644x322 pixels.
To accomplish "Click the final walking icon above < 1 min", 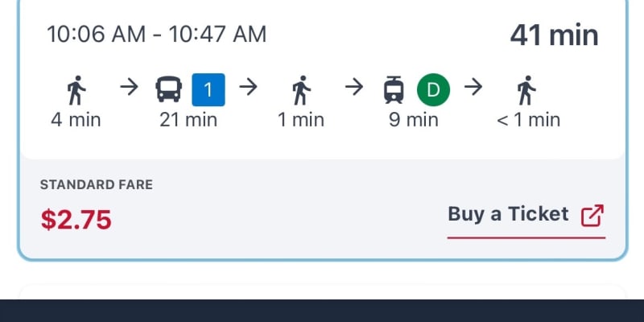I will point(527,90).
